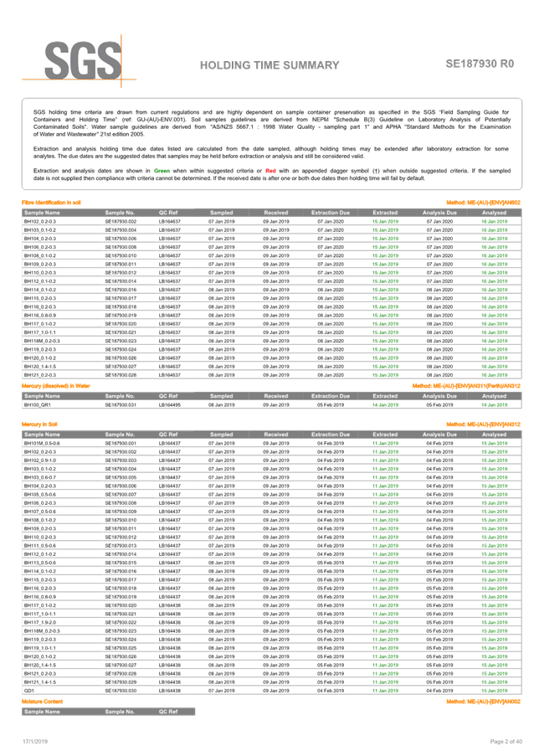Select sample name 'BH107_0.5-0.6'
Viewport: 534px width, 756px height.
40,512
